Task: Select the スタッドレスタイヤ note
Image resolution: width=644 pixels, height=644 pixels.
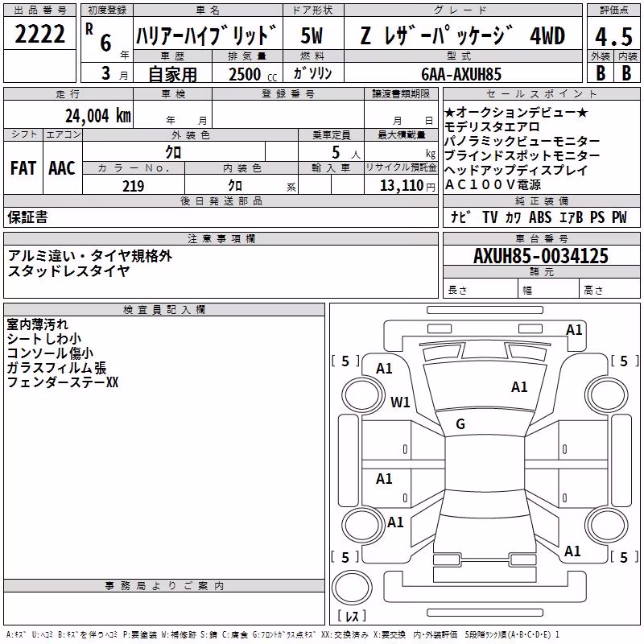Action: 68,270
